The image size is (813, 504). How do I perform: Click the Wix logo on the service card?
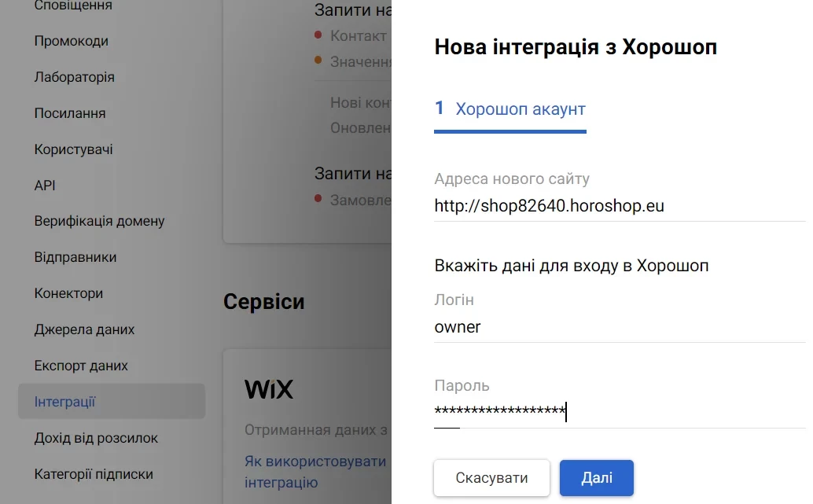[x=269, y=389]
